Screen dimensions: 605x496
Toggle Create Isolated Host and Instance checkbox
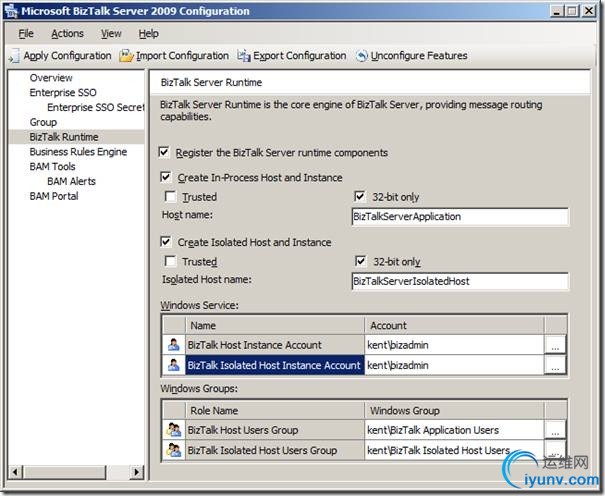point(166,242)
